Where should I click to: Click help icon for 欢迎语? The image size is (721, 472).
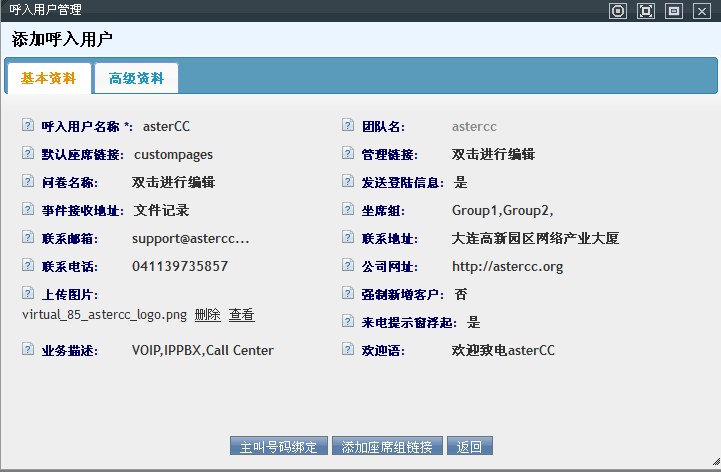(348, 350)
